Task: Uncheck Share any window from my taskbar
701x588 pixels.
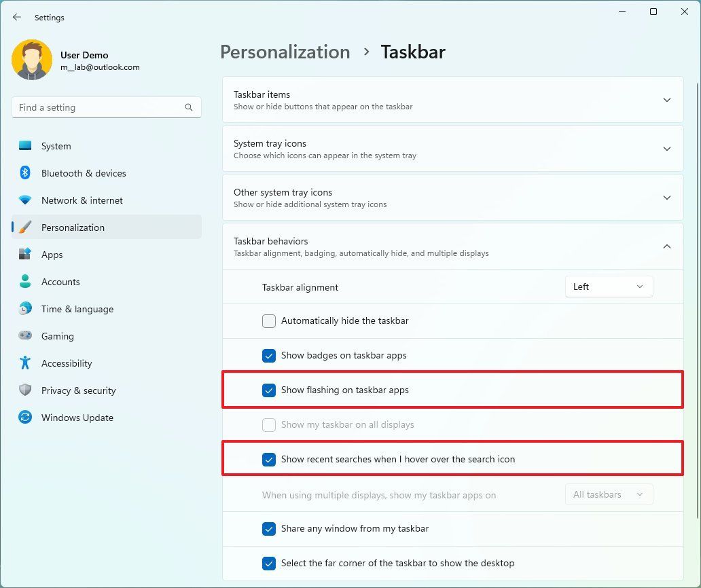Action: (269, 528)
